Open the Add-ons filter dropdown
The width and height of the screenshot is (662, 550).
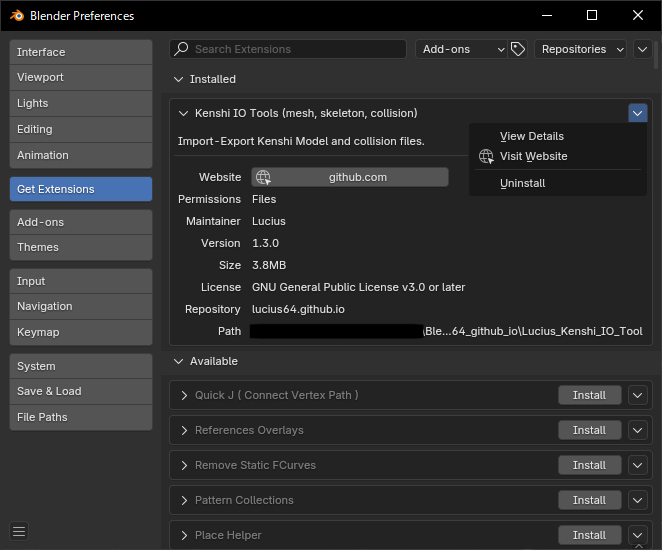(x=461, y=49)
